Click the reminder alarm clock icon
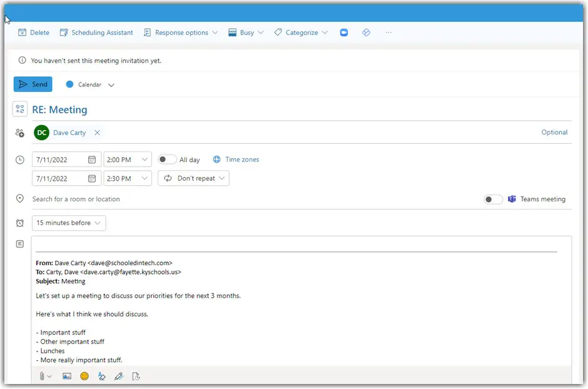The height and width of the screenshot is (389, 588). pos(20,223)
